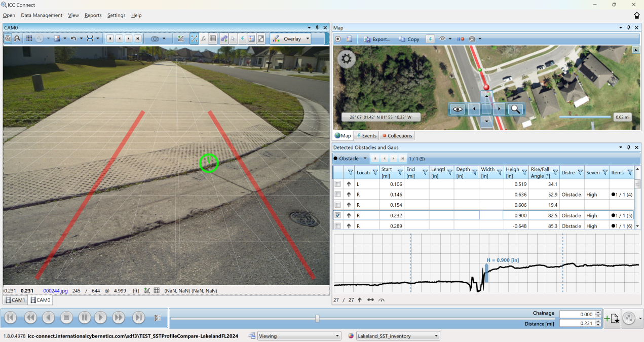Toggle the pin on the CAM0 panel
The width and height of the screenshot is (644, 342).
click(x=317, y=28)
